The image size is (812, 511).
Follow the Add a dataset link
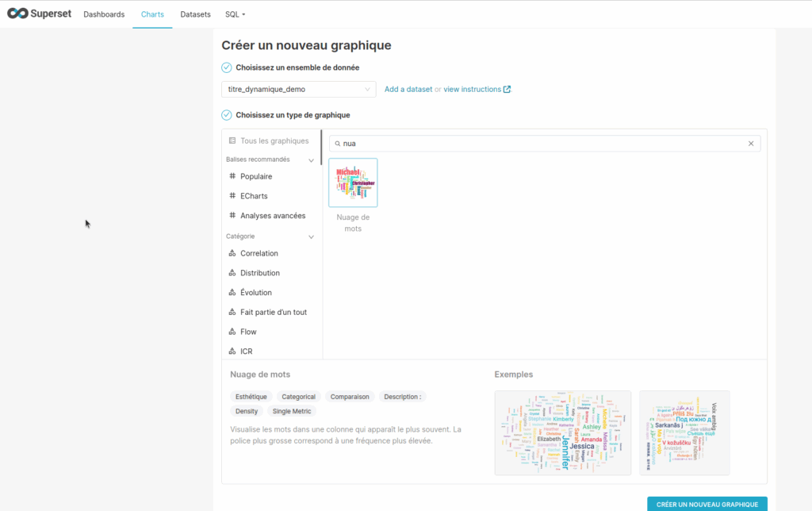[408, 90]
